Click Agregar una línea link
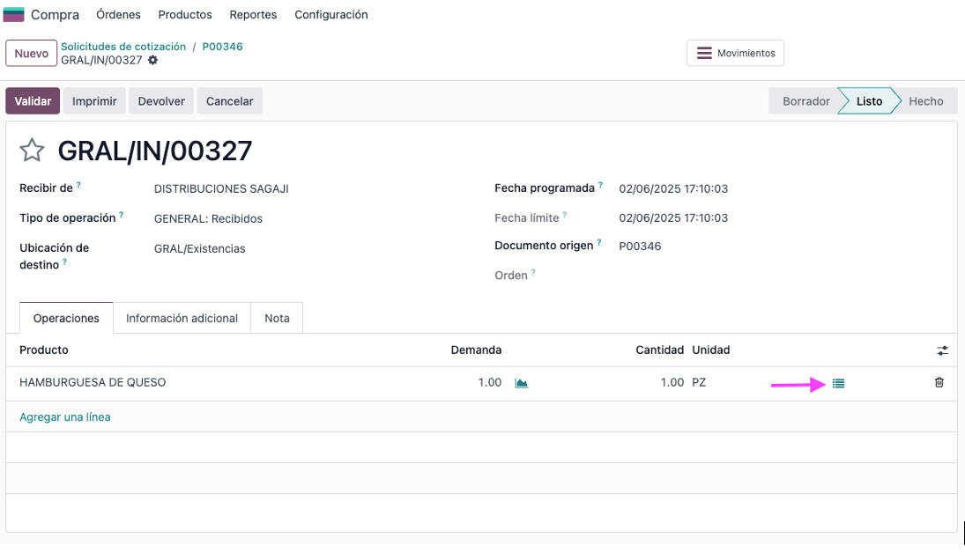Viewport: 965px width, 560px height. pyautogui.click(x=65, y=416)
